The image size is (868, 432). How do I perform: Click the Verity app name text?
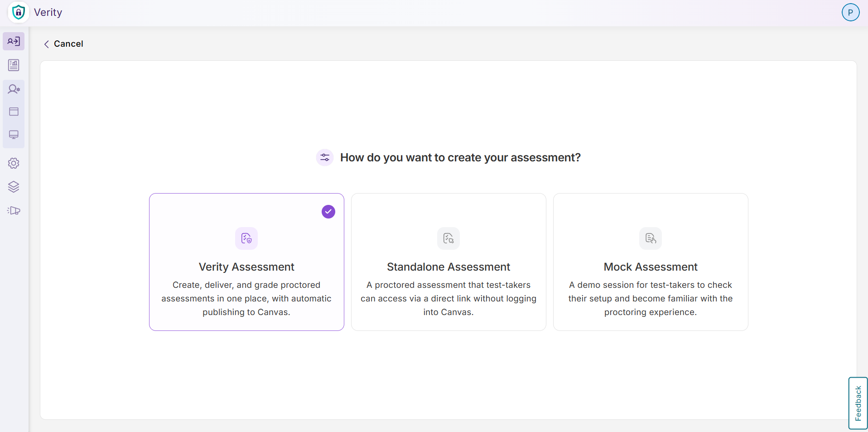pyautogui.click(x=48, y=13)
